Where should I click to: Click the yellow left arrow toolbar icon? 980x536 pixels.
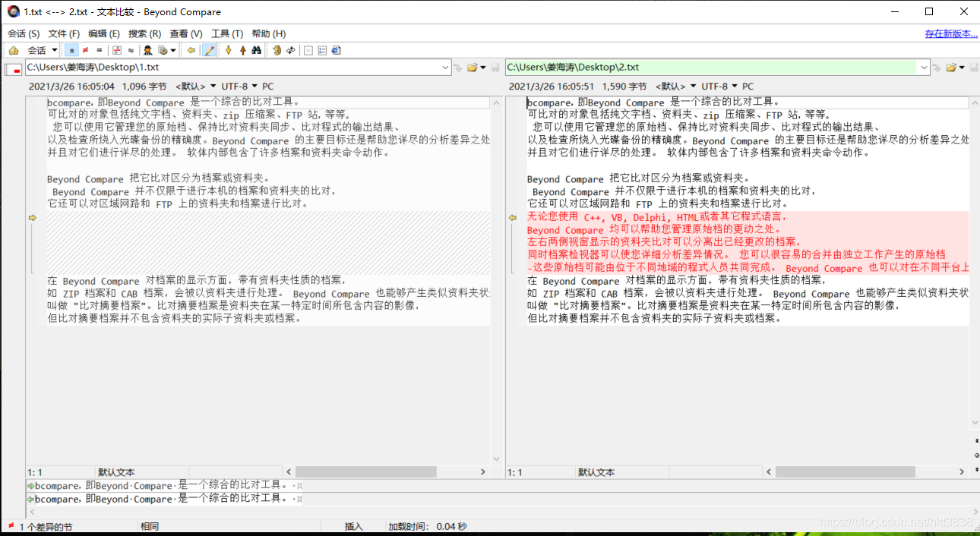[x=191, y=51]
